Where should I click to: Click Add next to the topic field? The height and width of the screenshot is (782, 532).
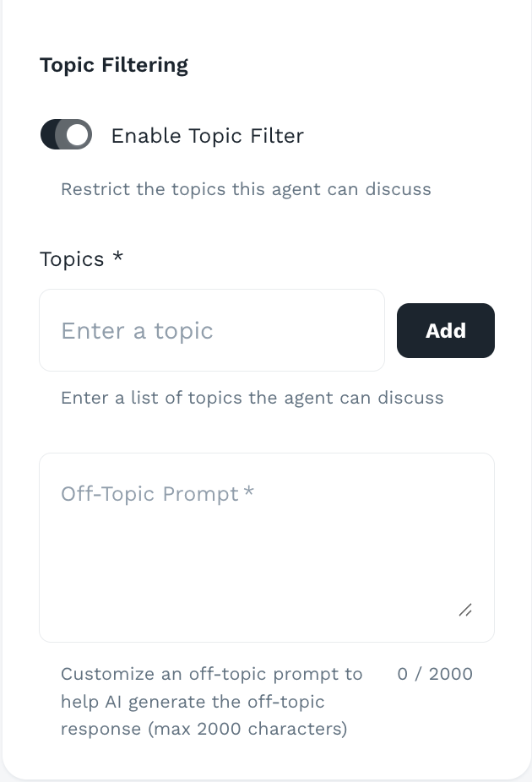tap(446, 330)
